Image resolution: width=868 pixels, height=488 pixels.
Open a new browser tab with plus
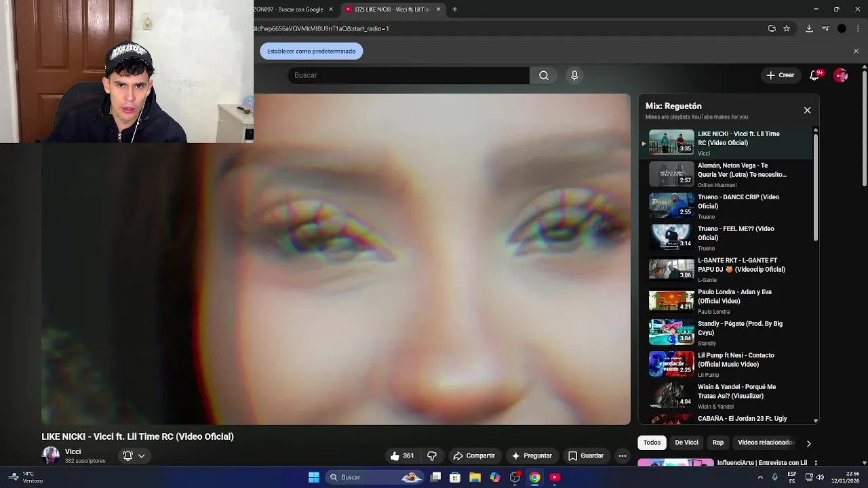tap(454, 9)
